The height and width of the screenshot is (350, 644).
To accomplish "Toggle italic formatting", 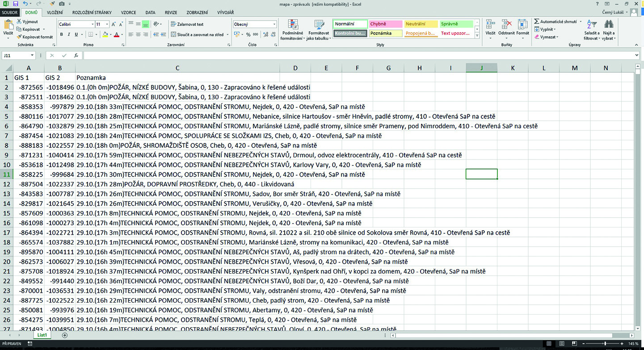I will tap(69, 34).
